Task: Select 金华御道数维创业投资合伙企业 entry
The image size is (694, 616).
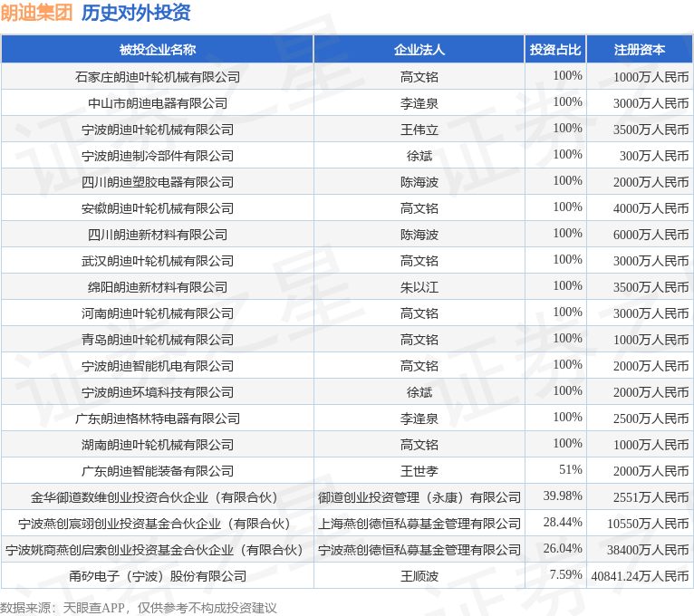Action: coord(154,497)
